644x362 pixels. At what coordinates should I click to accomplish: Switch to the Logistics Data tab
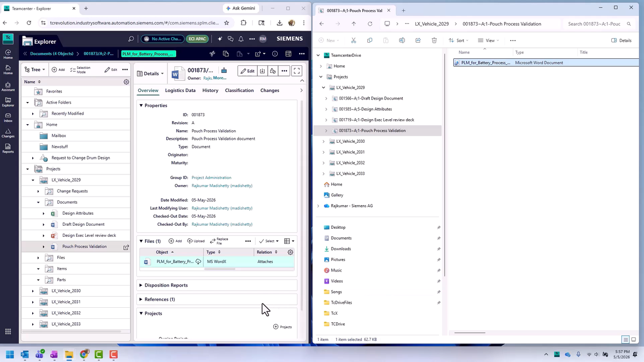[180, 90]
